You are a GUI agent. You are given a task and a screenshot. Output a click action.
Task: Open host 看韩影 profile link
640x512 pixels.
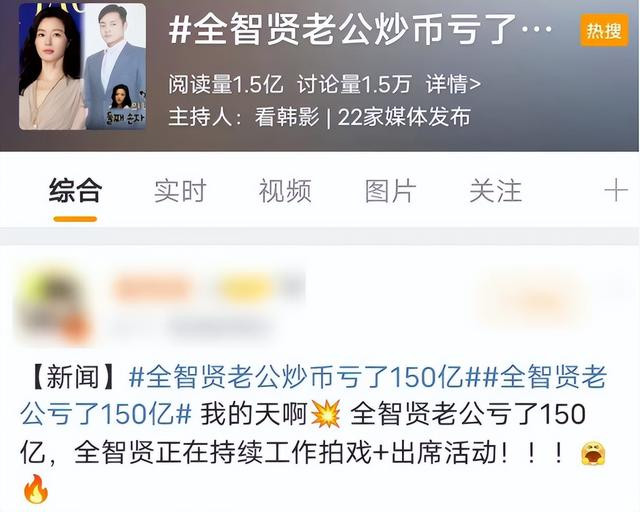click(287, 118)
